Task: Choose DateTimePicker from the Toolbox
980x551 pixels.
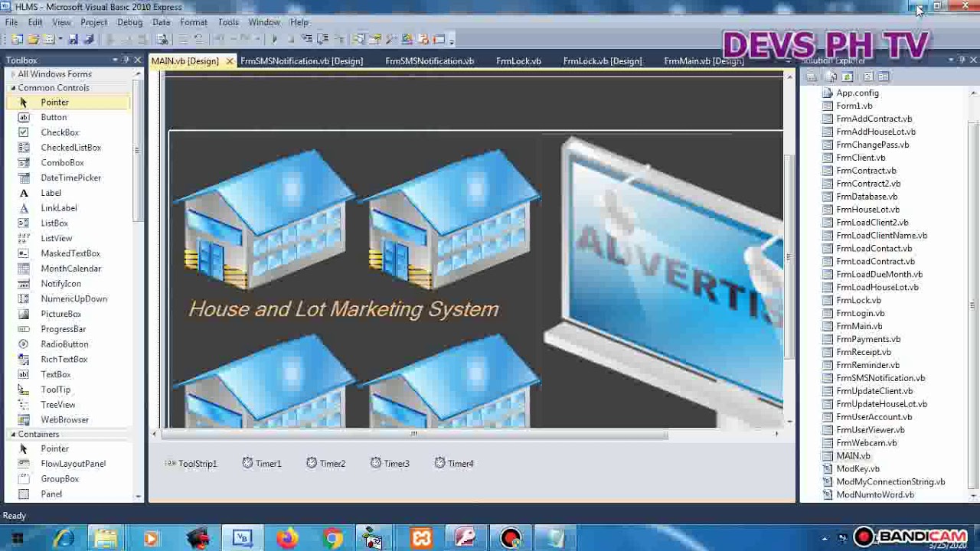Action: pos(70,178)
